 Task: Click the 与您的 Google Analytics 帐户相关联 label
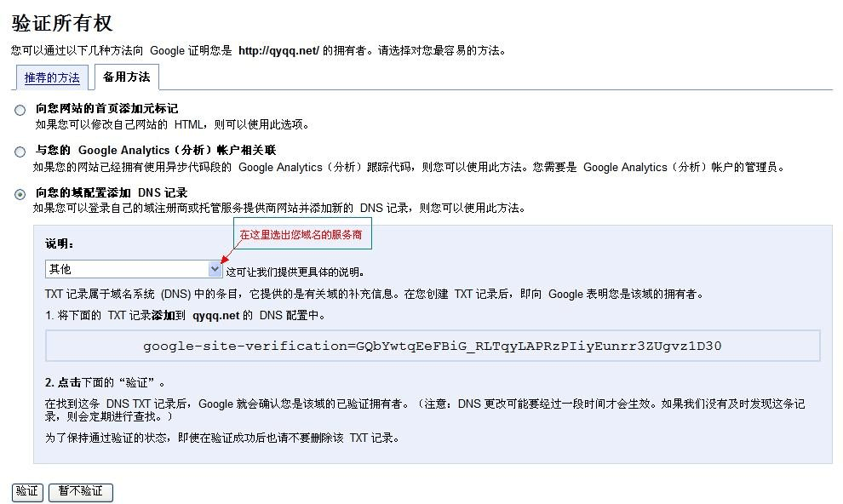coord(155,150)
